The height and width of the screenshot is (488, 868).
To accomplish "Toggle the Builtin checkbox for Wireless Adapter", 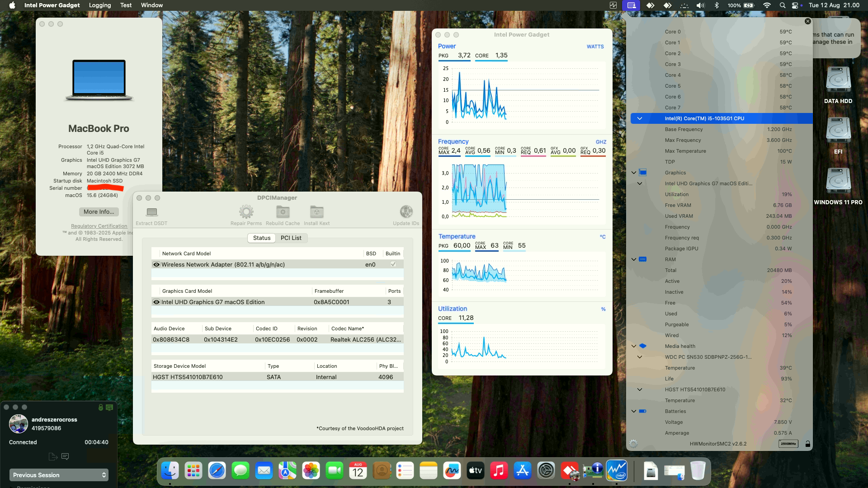I will (393, 264).
